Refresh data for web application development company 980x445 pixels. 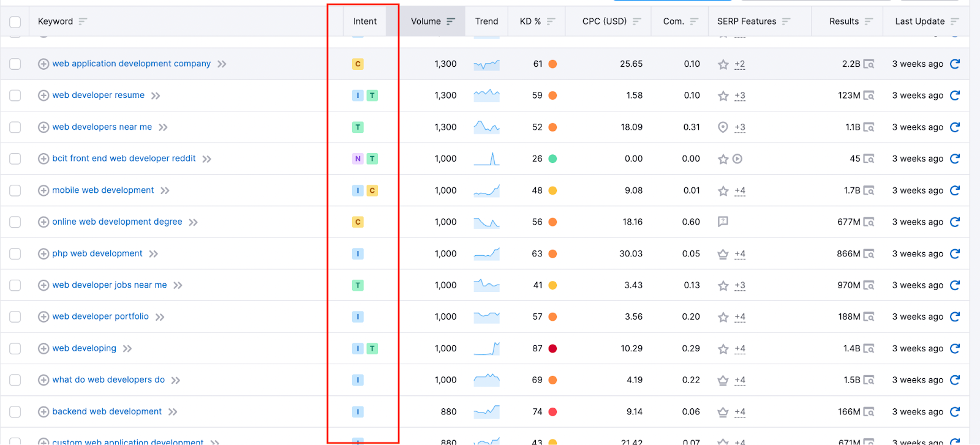(954, 64)
